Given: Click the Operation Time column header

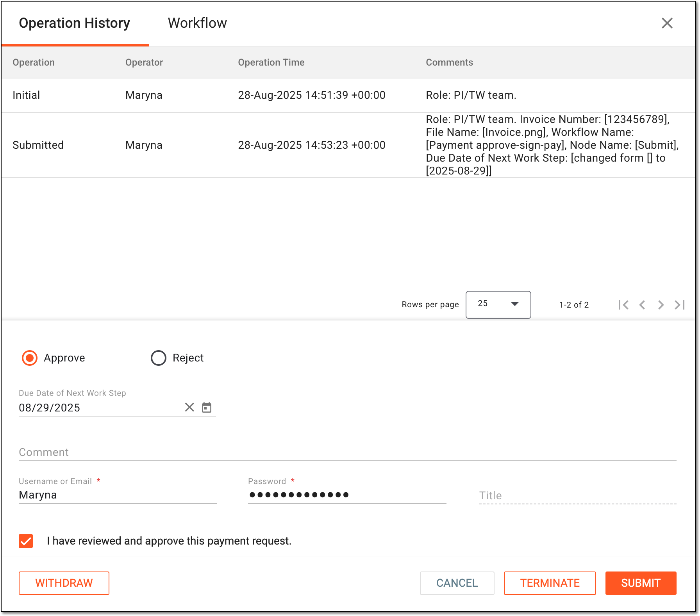Looking at the screenshot, I should point(271,62).
